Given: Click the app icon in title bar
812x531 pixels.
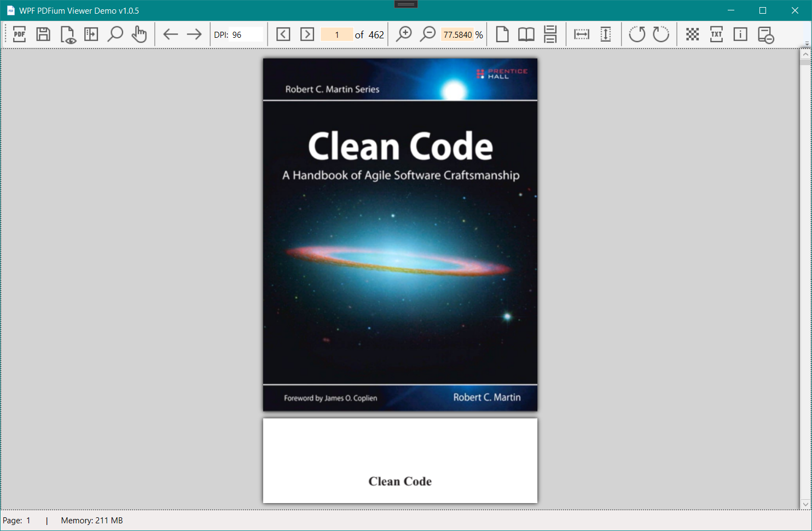Looking at the screenshot, I should tap(10, 10).
